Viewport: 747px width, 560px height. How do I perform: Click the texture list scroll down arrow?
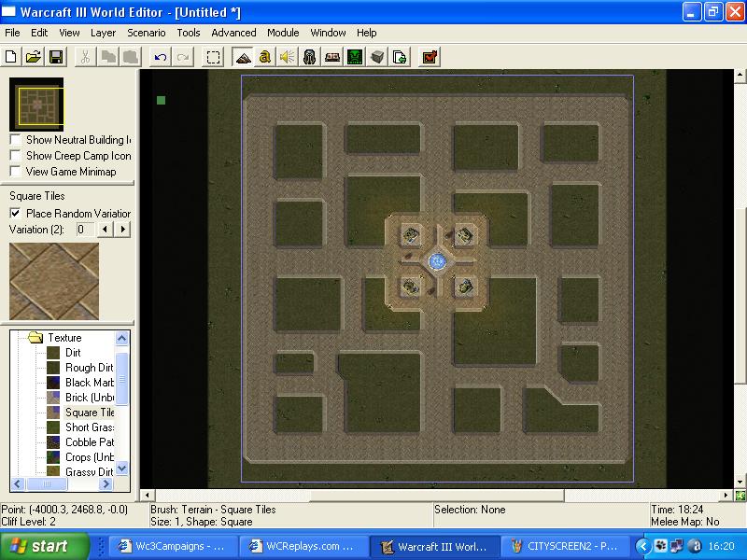coord(122,469)
